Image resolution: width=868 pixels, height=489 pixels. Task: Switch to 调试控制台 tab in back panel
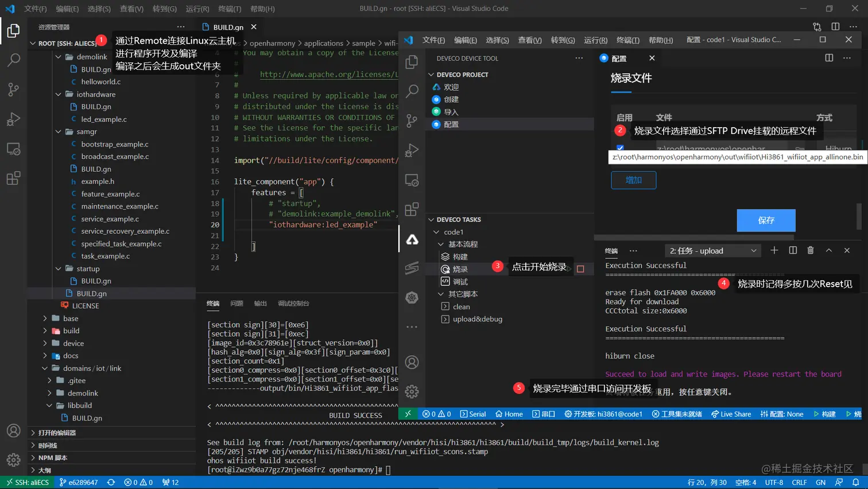(x=293, y=303)
